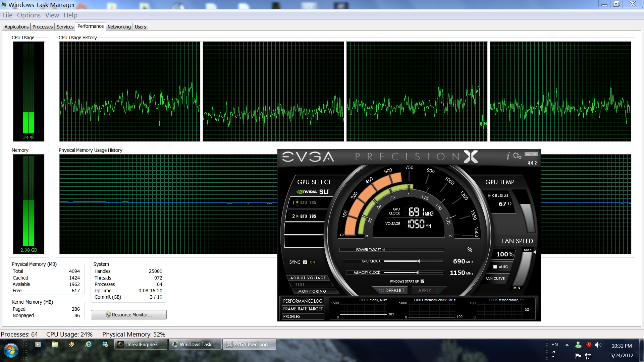Screen dimensions: 644x362
Task: Launch Internet Explorer from taskbar
Action: click(89, 344)
